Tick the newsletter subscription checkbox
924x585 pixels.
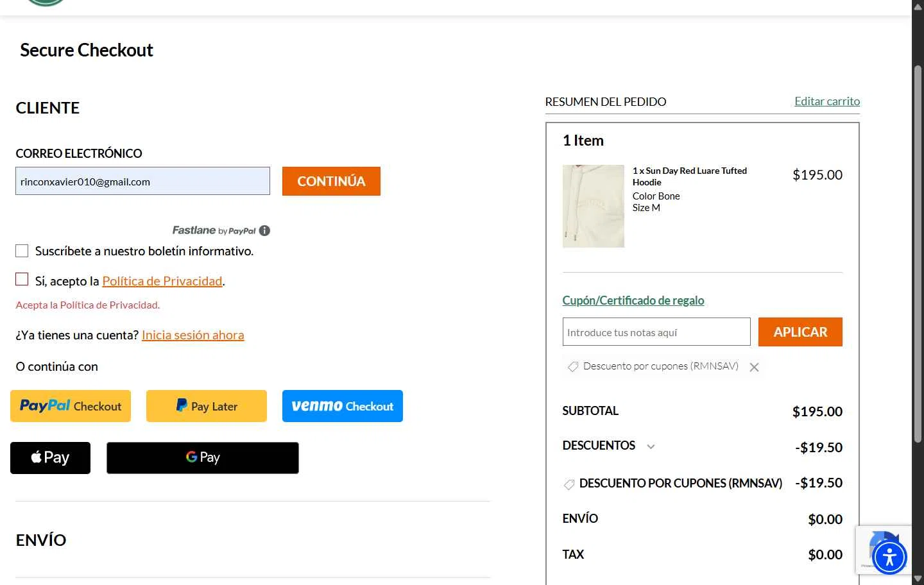(22, 250)
